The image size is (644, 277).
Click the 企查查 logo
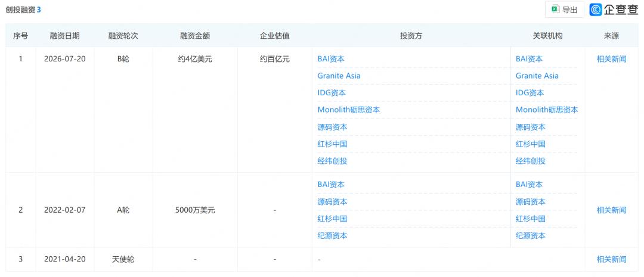click(x=614, y=10)
